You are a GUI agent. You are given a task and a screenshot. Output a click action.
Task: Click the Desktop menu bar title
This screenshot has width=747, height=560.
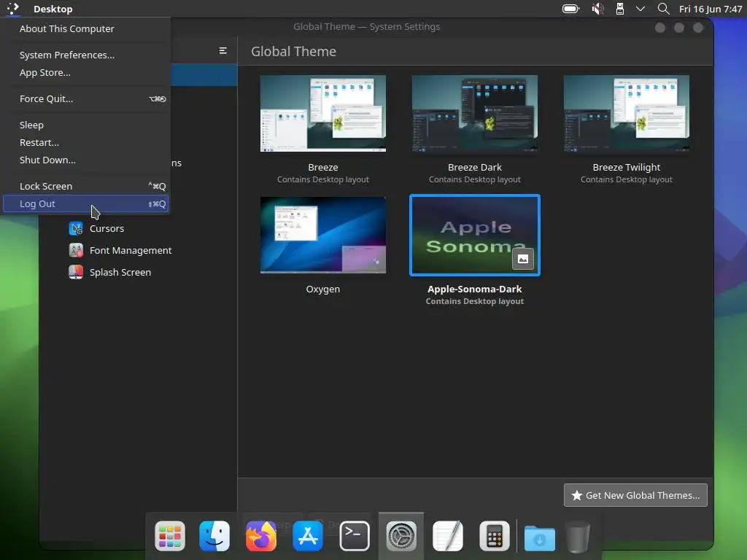pyautogui.click(x=53, y=9)
